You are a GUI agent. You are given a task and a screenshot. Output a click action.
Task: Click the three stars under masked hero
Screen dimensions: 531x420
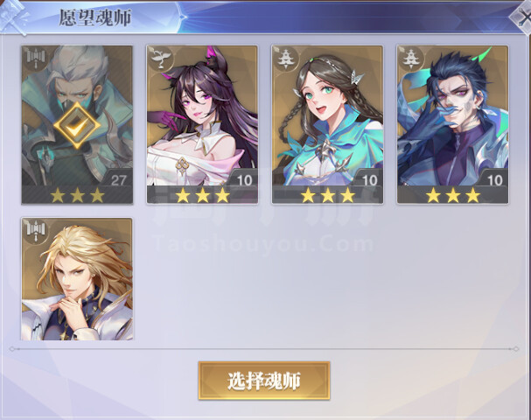coord(77,195)
